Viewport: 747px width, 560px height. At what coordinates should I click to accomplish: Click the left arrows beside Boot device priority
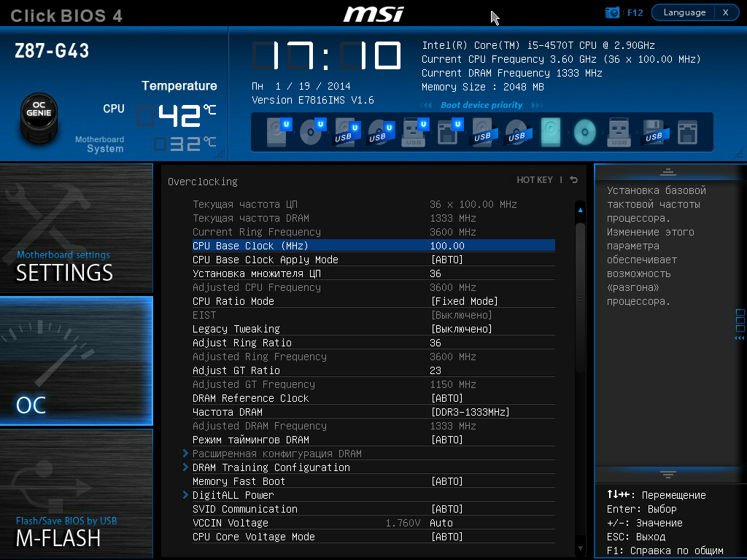[425, 105]
